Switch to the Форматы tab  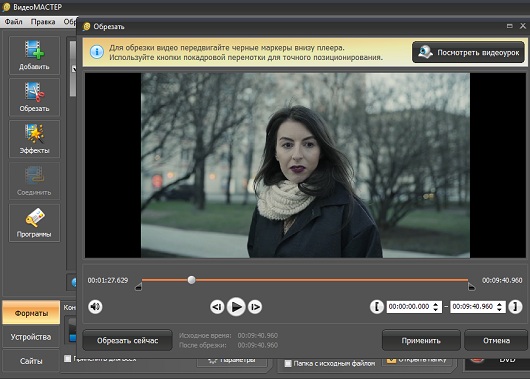click(31, 313)
